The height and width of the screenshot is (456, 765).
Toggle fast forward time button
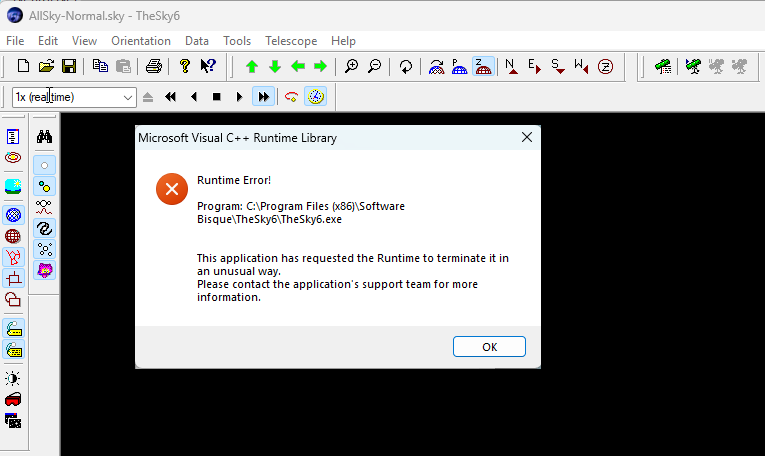263,97
